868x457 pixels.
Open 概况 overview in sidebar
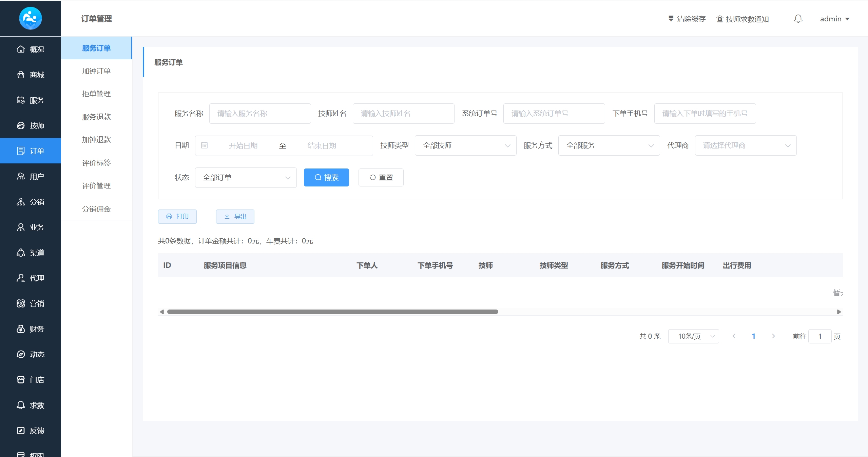tap(31, 49)
